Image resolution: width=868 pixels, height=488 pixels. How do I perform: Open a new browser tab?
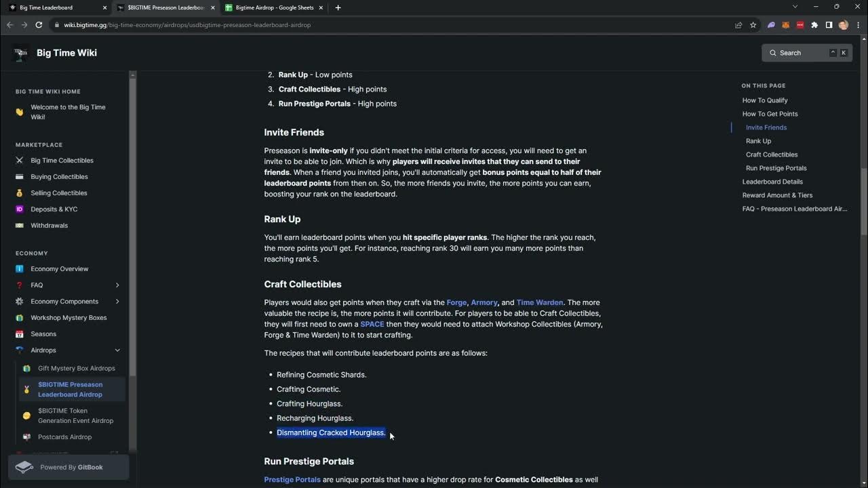pyautogui.click(x=338, y=7)
